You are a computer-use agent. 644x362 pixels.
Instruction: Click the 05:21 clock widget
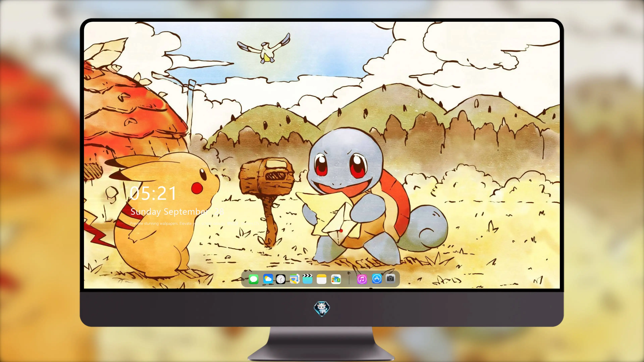pos(153,193)
